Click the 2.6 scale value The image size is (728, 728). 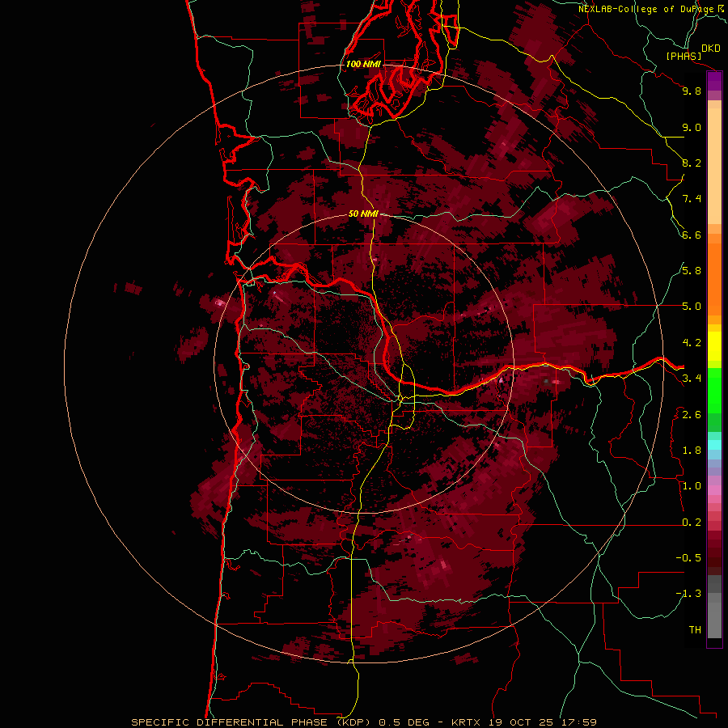point(692,415)
